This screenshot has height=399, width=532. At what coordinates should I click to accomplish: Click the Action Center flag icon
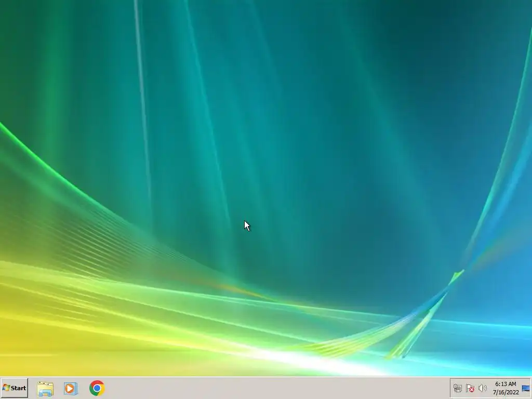click(x=470, y=388)
